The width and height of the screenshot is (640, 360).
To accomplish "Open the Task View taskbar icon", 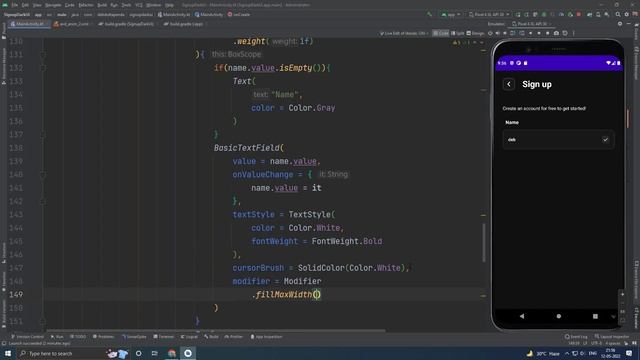I will pos(155,353).
